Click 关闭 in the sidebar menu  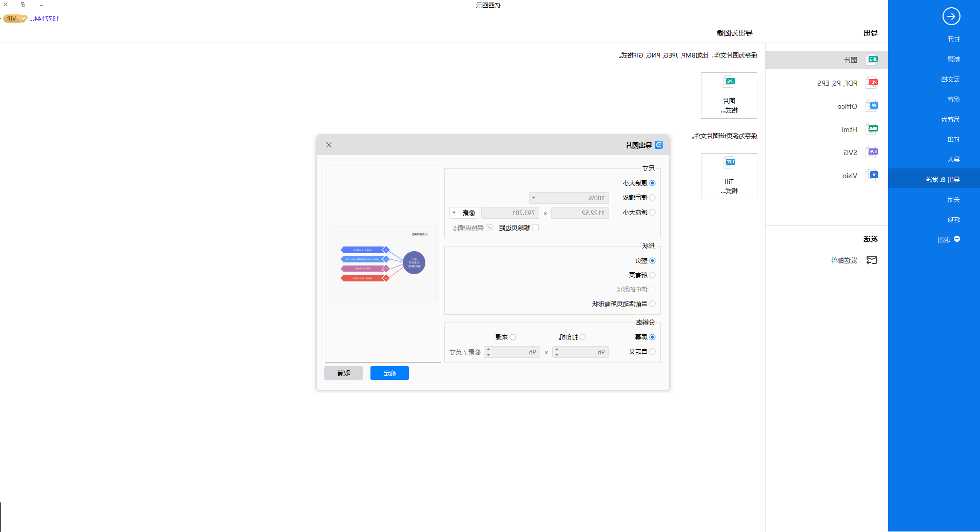(x=954, y=200)
